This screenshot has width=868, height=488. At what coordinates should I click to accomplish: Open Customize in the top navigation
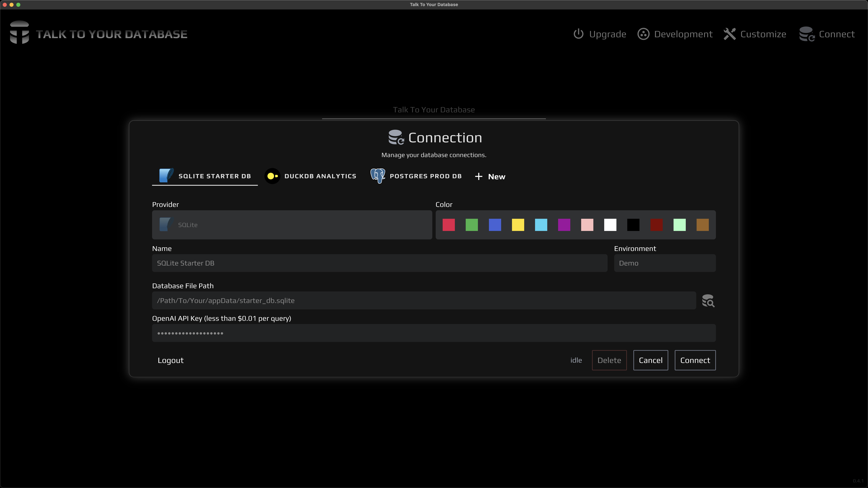[755, 34]
